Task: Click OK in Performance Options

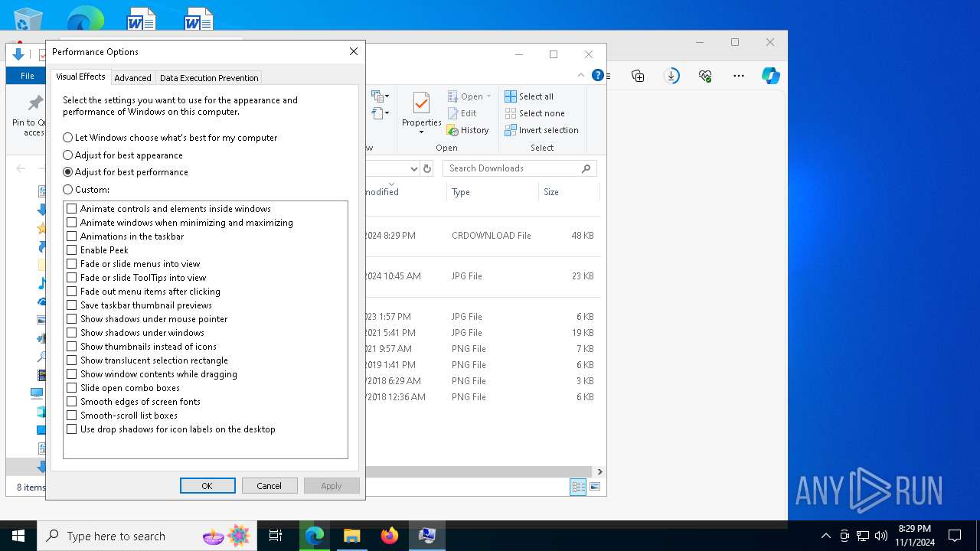Action: pos(207,486)
